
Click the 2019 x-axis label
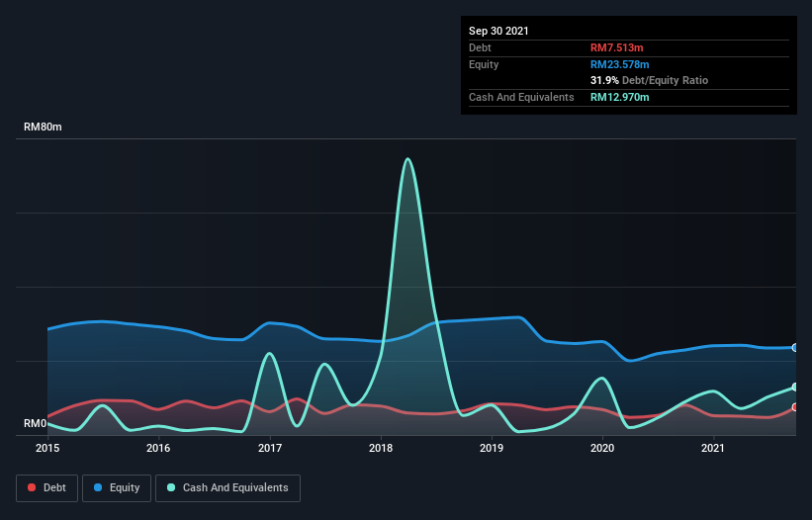pyautogui.click(x=492, y=448)
